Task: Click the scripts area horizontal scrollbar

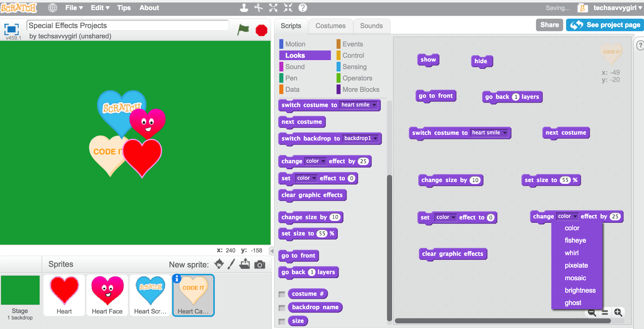Action: pyautogui.click(x=503, y=321)
